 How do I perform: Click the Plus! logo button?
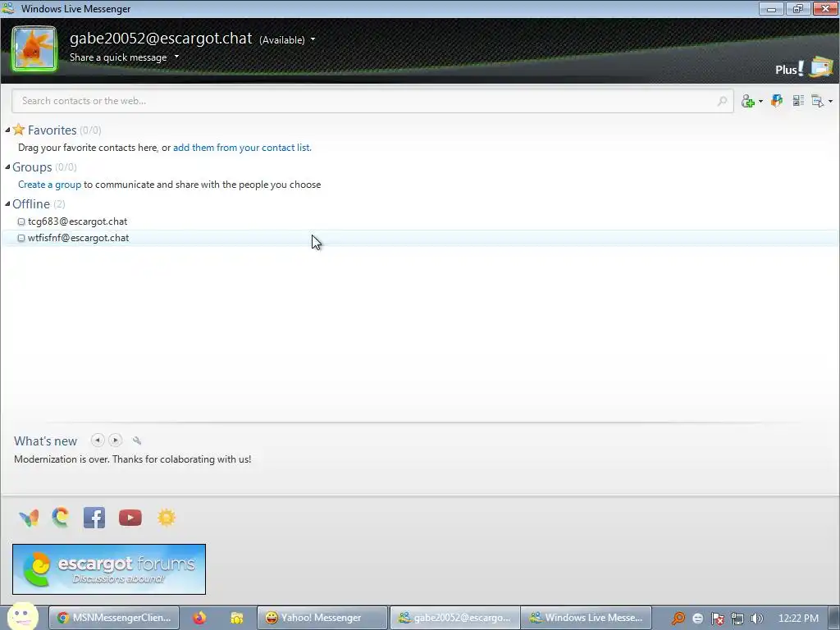(x=789, y=69)
